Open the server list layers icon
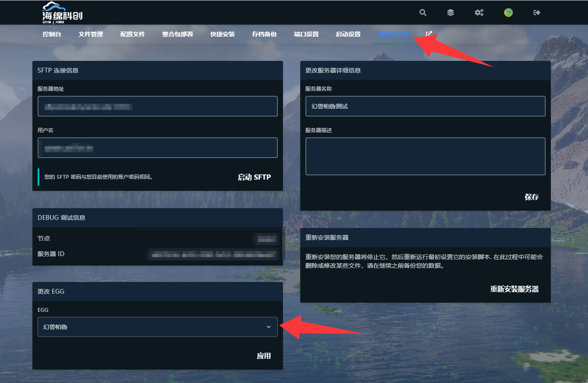This screenshot has width=588, height=383. [451, 13]
